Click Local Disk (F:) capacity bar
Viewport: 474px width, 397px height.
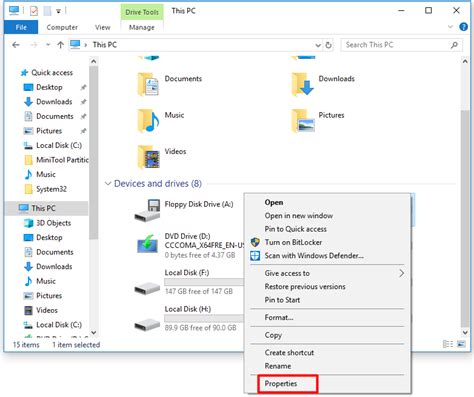204,282
